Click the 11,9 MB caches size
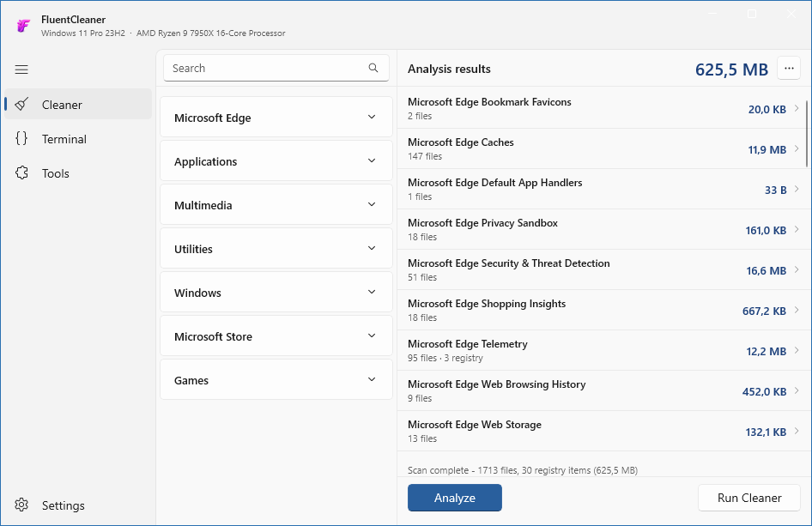The image size is (812, 526). [767, 149]
